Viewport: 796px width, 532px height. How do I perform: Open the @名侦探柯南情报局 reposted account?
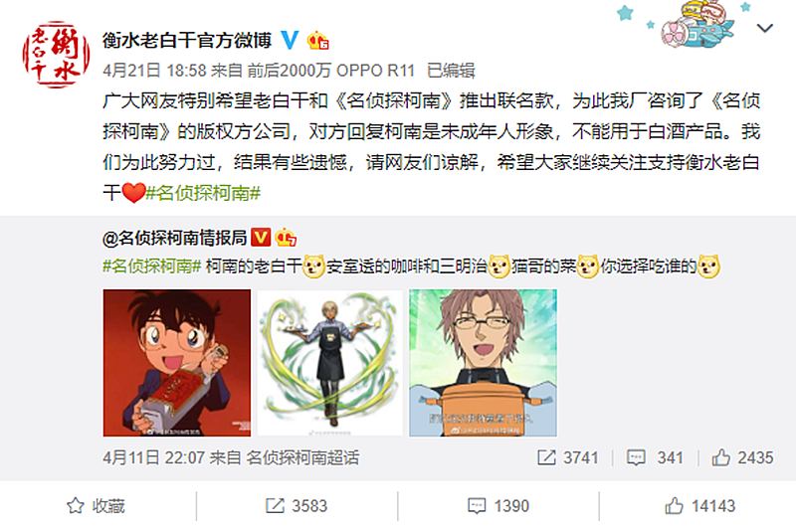pyautogui.click(x=175, y=238)
